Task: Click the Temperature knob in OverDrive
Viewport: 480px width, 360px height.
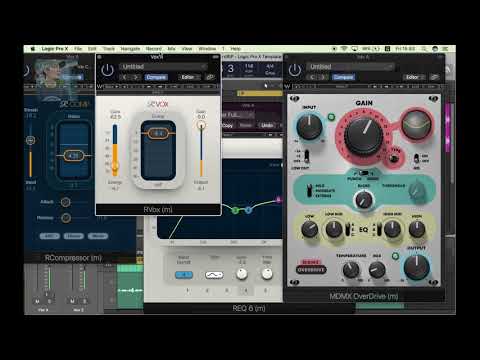Action: [x=351, y=270]
